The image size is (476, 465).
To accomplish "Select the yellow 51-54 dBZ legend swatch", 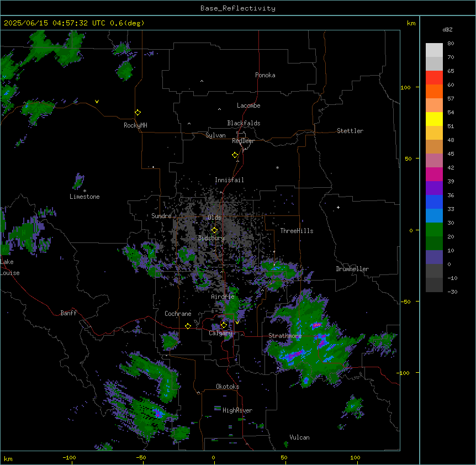I will pos(434,119).
